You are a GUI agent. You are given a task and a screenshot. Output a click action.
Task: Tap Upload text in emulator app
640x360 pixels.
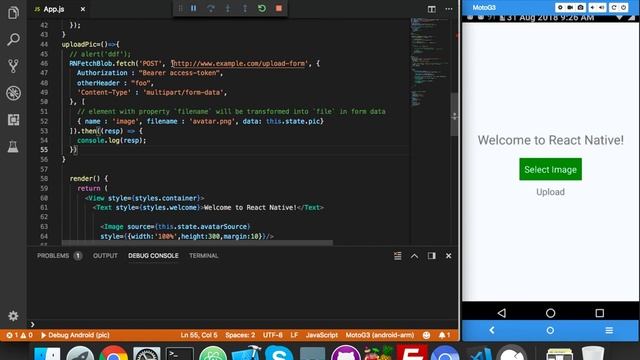tap(550, 192)
